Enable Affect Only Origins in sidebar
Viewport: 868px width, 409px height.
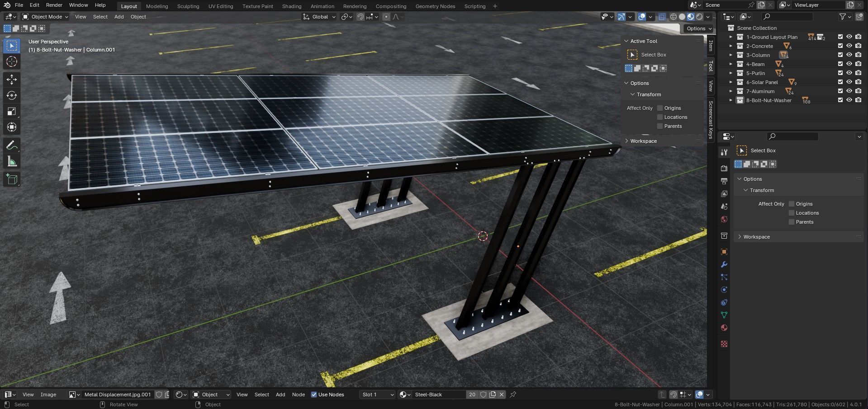coord(660,108)
